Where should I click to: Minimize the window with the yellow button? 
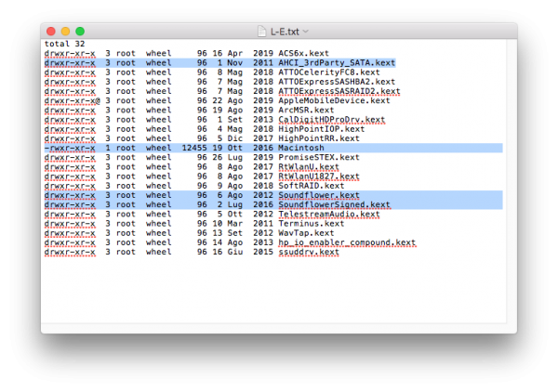coord(65,32)
